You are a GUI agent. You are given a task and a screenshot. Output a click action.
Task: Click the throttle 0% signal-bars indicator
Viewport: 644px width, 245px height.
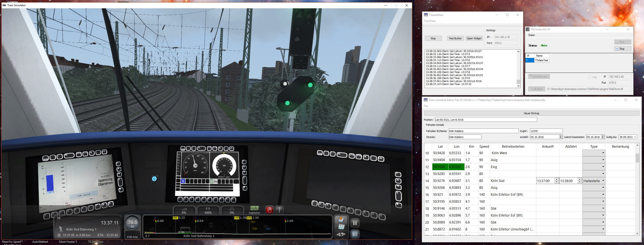(x=184, y=211)
